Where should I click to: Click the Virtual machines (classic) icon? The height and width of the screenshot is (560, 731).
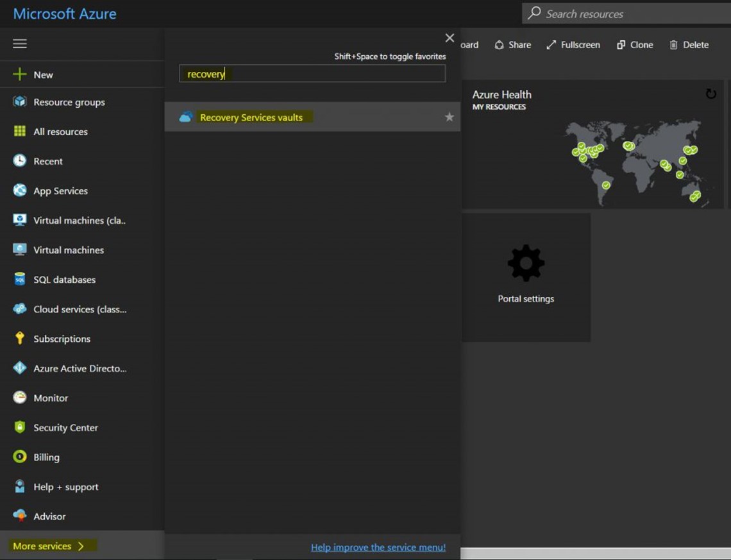(x=20, y=219)
